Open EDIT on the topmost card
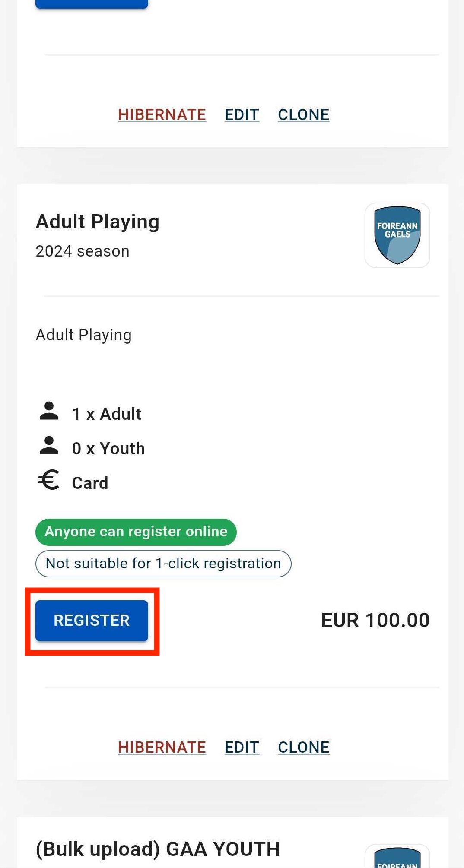464x868 pixels. coord(242,114)
